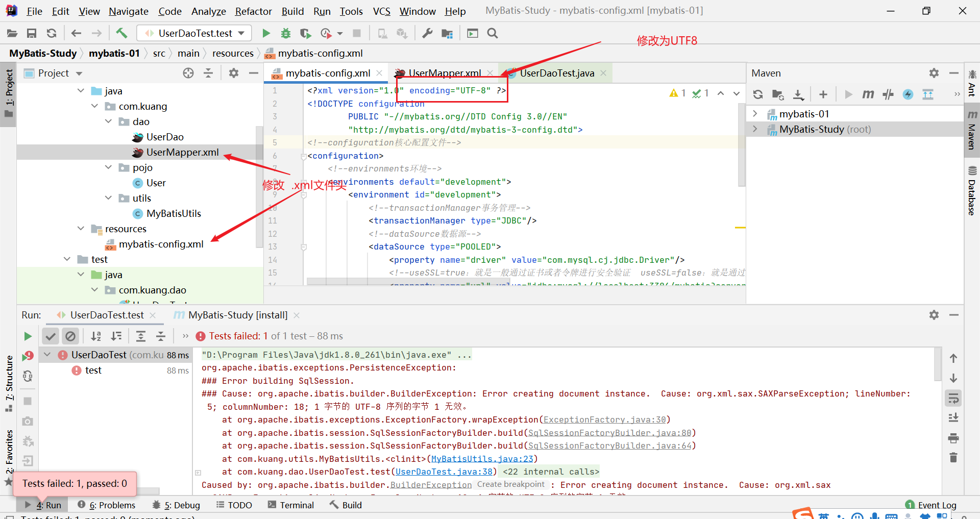
Task: Collapse all in Project panel
Action: [208, 73]
